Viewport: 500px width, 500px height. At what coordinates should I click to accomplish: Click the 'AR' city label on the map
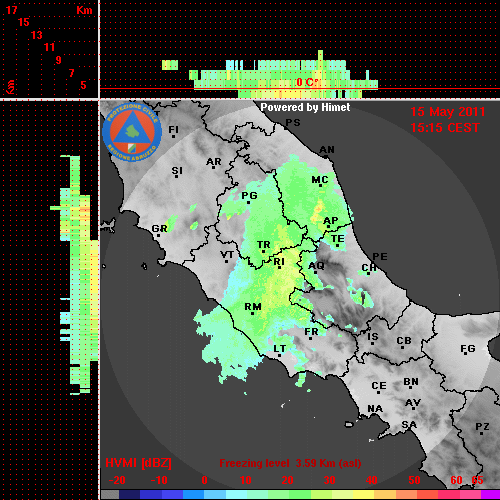(214, 162)
